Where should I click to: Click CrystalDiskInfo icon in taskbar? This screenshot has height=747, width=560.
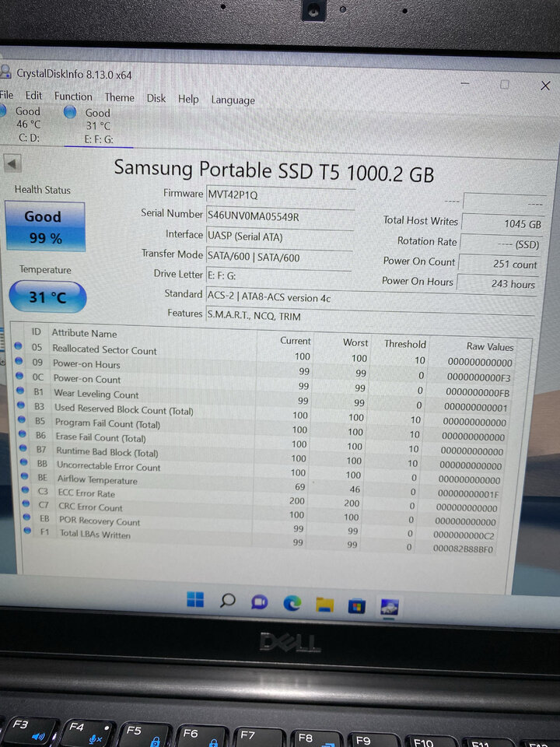[389, 608]
